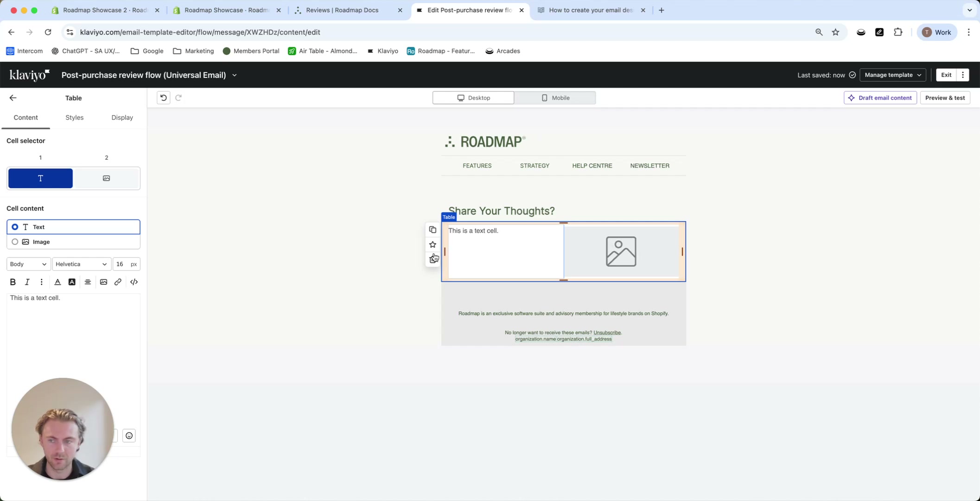
Task: Apply italic formatting
Action: point(27,282)
